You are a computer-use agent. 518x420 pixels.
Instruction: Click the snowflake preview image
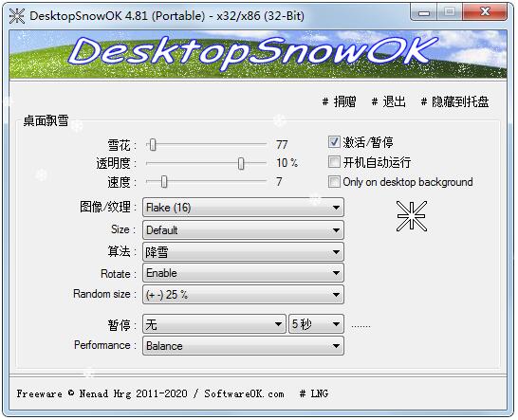pyautogui.click(x=412, y=216)
